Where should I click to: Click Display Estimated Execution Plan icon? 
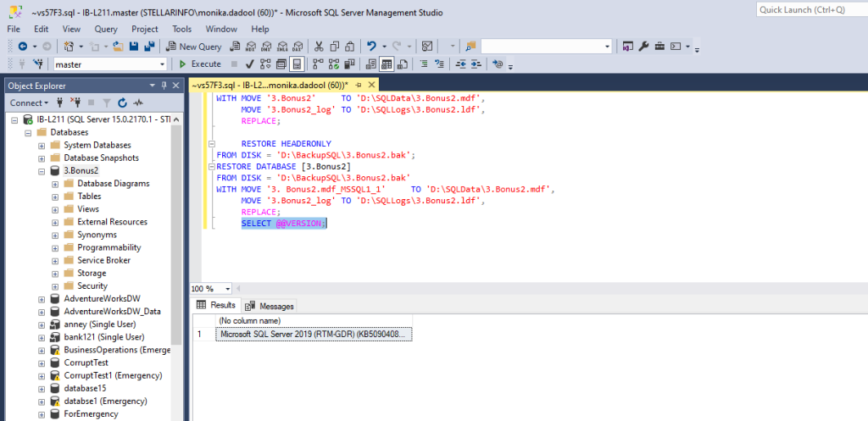(x=265, y=64)
